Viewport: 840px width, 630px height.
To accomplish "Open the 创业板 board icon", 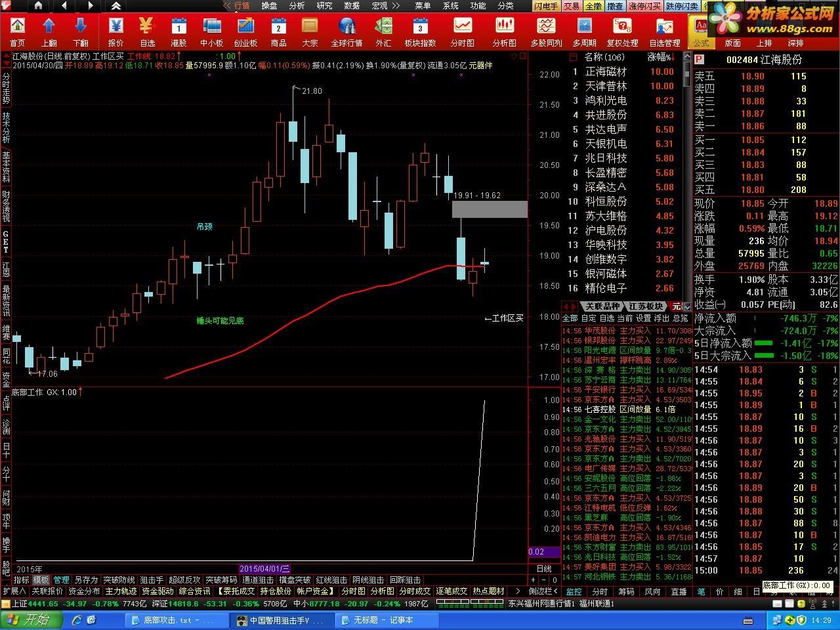I will pos(245,31).
